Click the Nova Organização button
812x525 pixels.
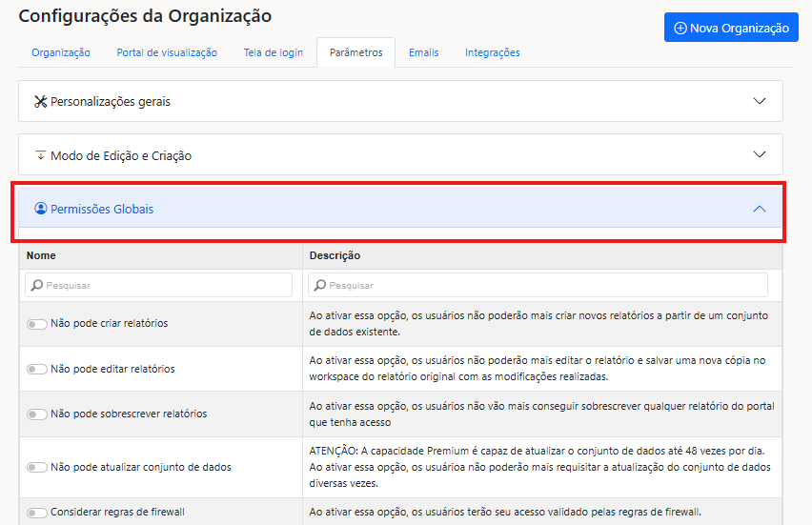[731, 28]
